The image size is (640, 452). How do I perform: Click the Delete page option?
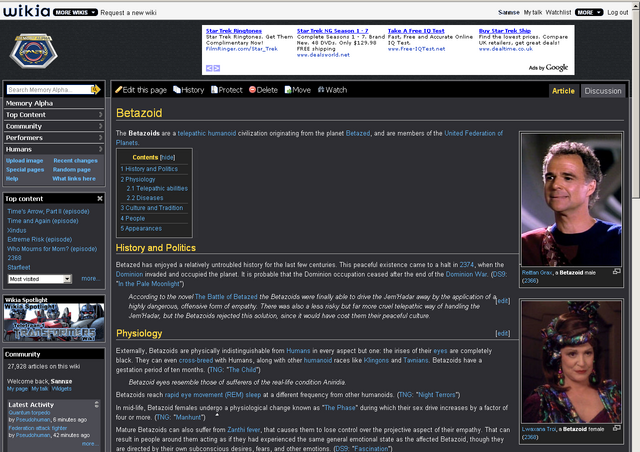263,90
